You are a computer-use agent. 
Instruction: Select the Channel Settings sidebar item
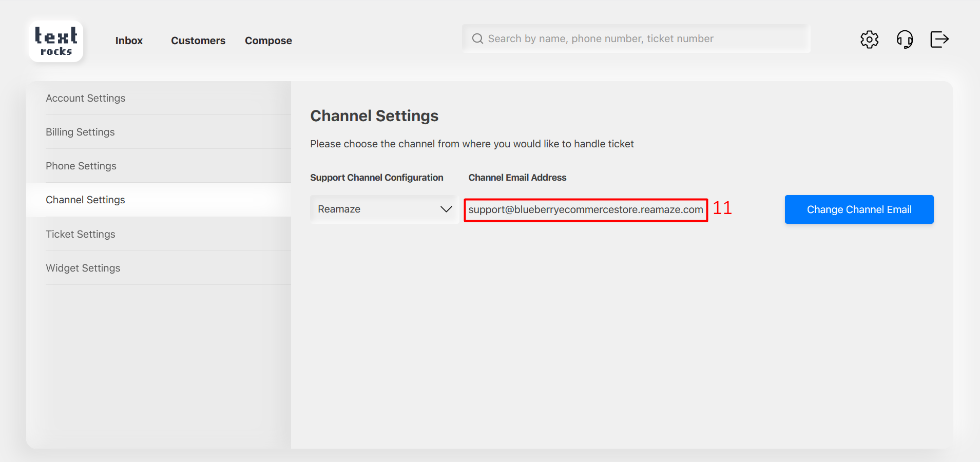tap(85, 200)
